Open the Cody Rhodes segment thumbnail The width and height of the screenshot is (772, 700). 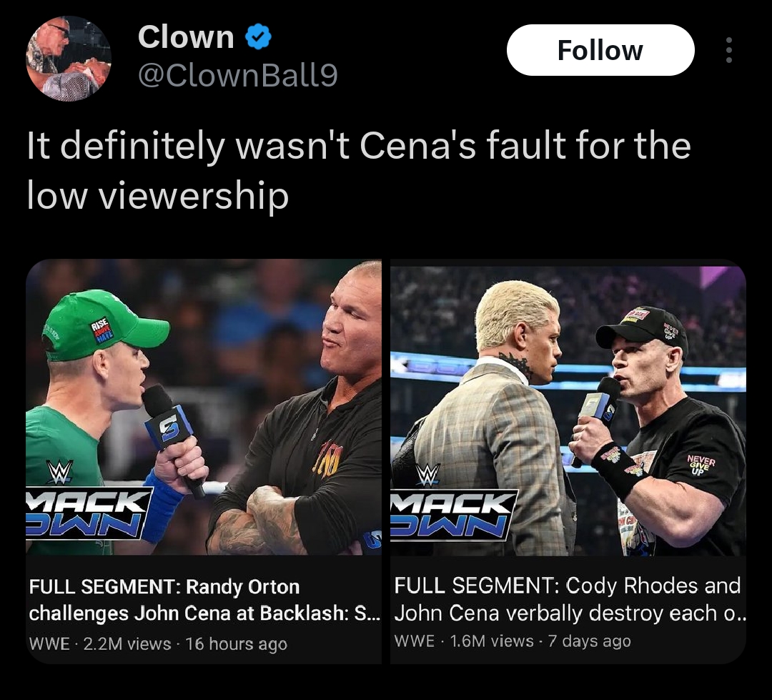click(x=568, y=408)
